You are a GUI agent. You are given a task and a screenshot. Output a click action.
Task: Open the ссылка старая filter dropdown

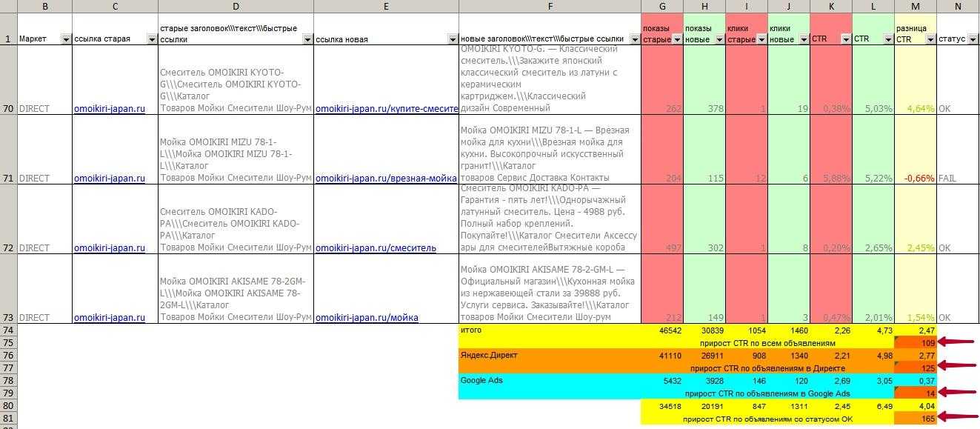click(x=152, y=39)
